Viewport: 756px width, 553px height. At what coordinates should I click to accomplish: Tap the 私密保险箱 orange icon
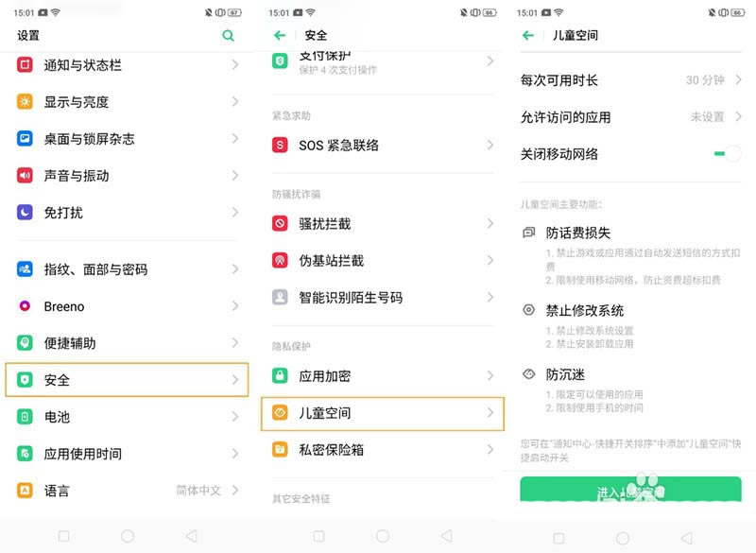[x=280, y=449]
